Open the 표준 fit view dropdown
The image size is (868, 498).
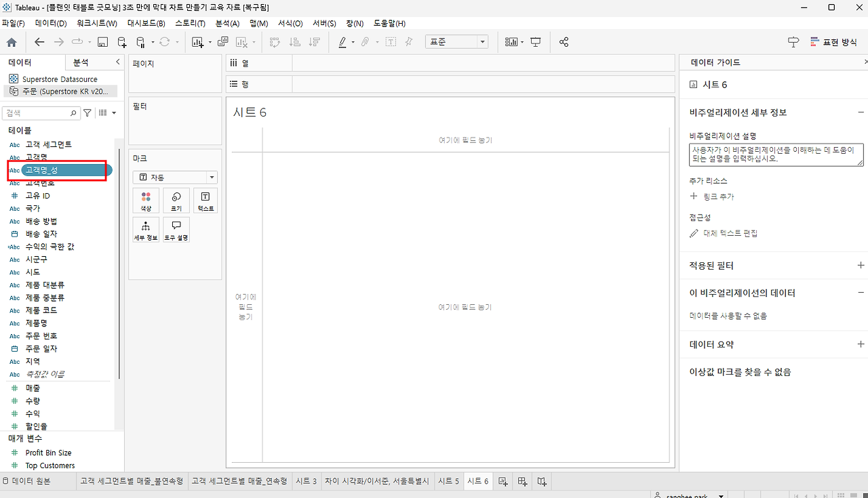(x=456, y=42)
